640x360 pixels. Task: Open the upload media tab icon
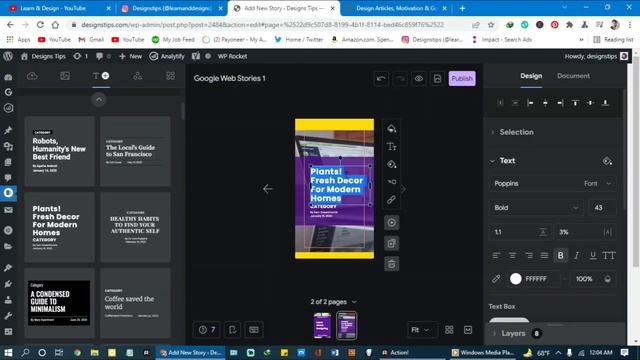(x=32, y=76)
